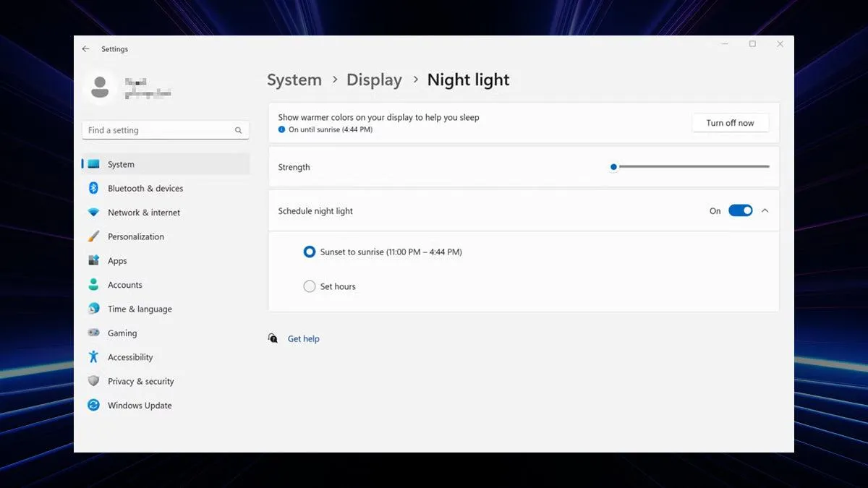
Task: Select the Gaming controller icon
Action: coord(93,333)
